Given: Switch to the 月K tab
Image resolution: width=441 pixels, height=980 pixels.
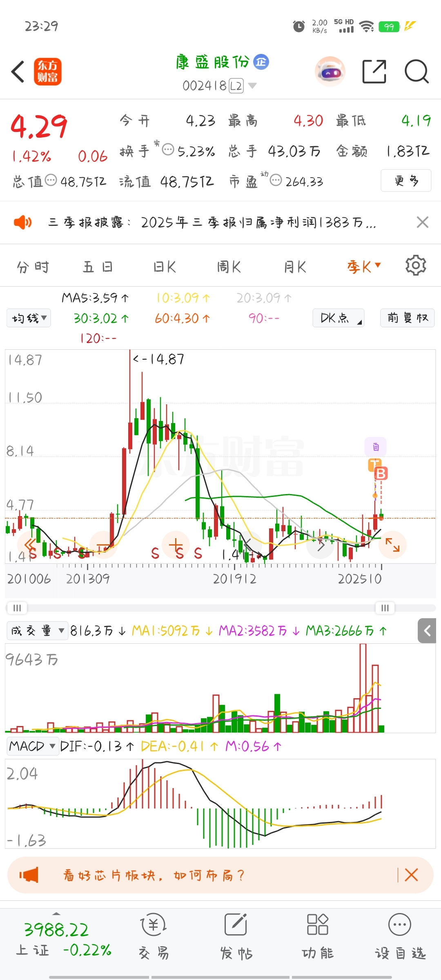Looking at the screenshot, I should 295,267.
